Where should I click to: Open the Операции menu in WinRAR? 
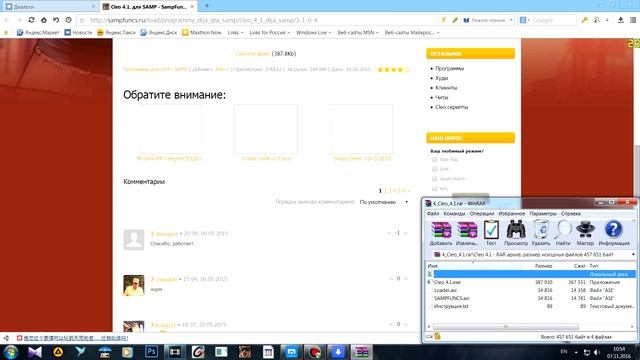click(x=482, y=213)
